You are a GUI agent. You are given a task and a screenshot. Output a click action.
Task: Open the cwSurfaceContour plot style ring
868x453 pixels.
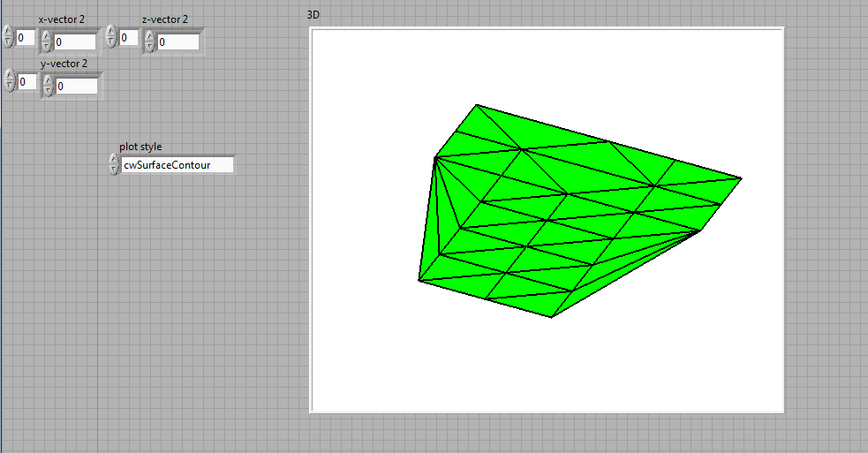click(x=177, y=165)
